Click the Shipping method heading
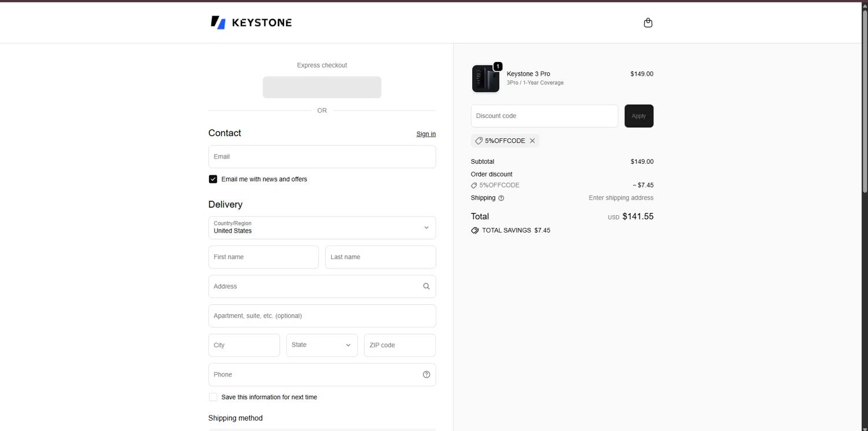The image size is (868, 431). tap(236, 418)
